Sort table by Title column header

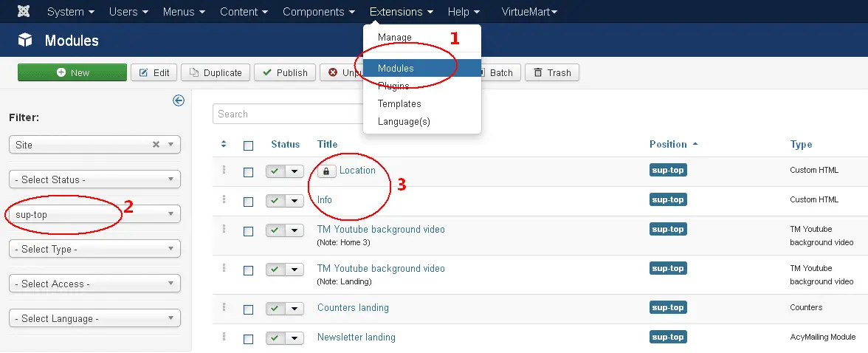[327, 144]
